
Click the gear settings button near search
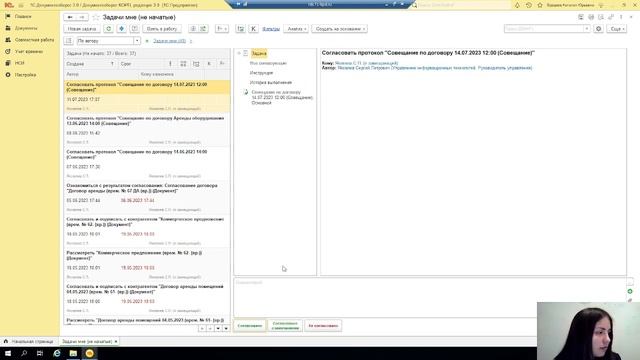coord(598,29)
